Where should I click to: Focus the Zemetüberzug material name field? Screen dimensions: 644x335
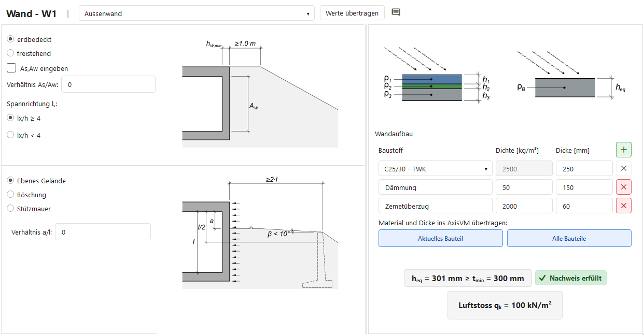tap(436, 206)
